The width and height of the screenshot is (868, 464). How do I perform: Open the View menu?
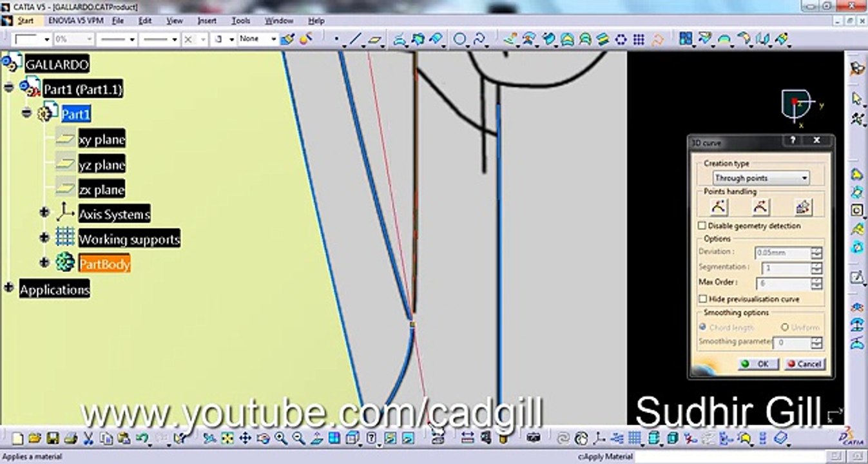coord(175,21)
